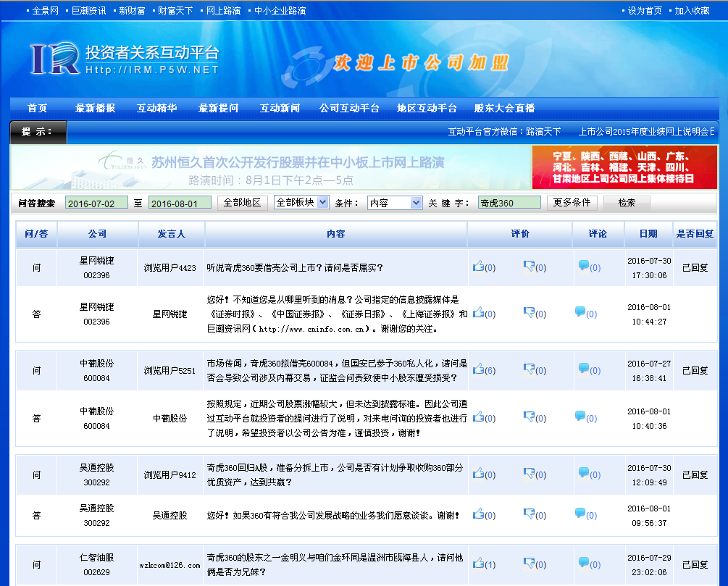Click comment bubble icon on 星网锐捷 question row
This screenshot has width=728, height=586.
[583, 266]
